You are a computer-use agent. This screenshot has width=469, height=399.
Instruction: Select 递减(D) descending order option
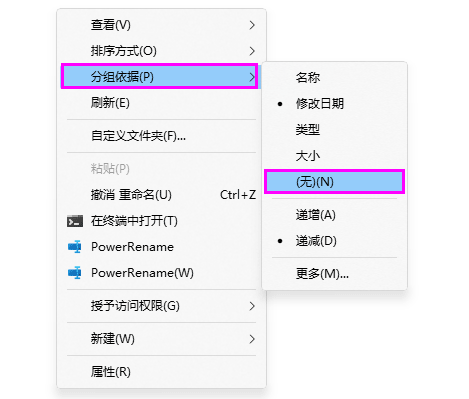(334, 241)
